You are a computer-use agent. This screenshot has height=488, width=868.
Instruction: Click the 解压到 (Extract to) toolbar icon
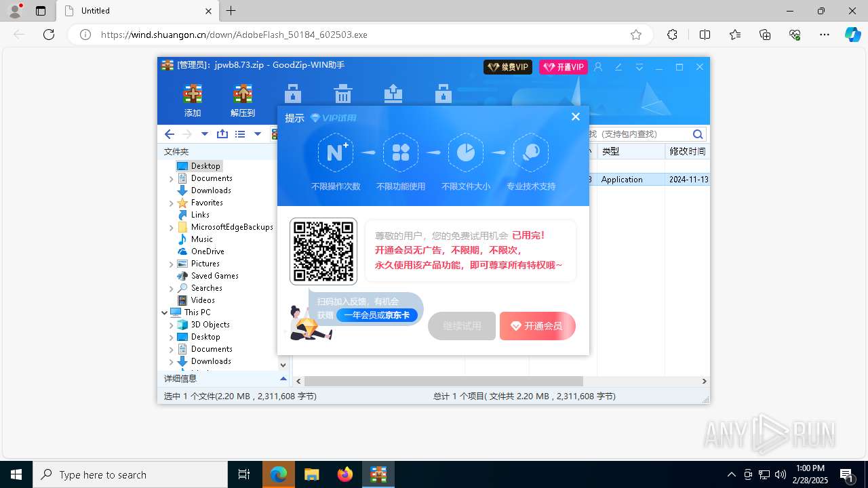pyautogui.click(x=243, y=100)
